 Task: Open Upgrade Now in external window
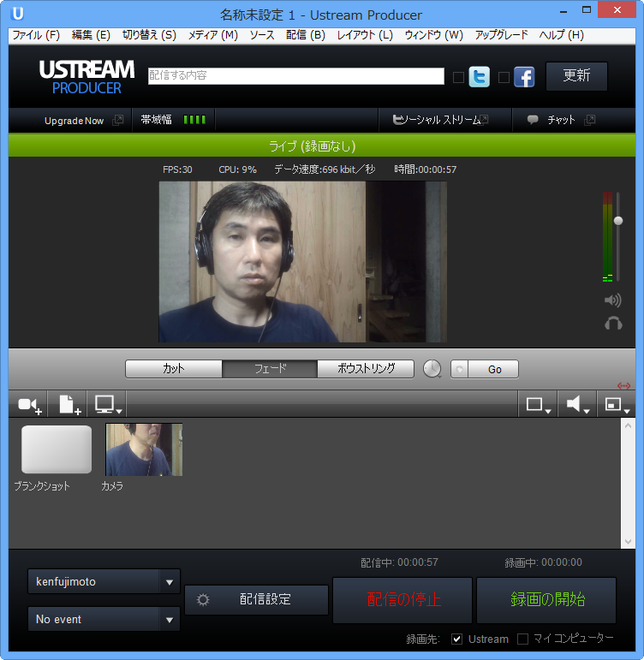(x=74, y=121)
